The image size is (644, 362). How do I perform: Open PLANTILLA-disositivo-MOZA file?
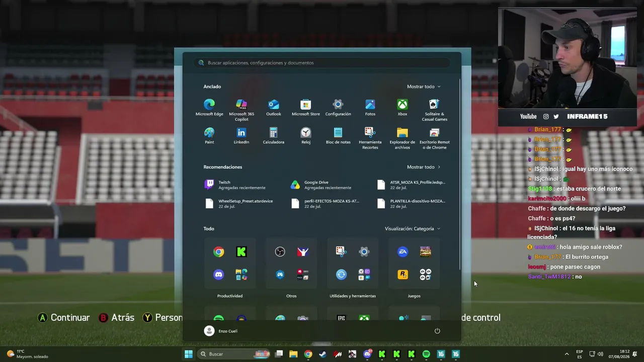click(x=413, y=204)
